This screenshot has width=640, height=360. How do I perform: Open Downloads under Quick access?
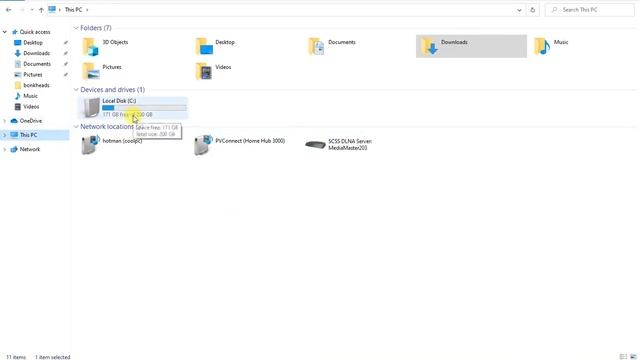36,53
